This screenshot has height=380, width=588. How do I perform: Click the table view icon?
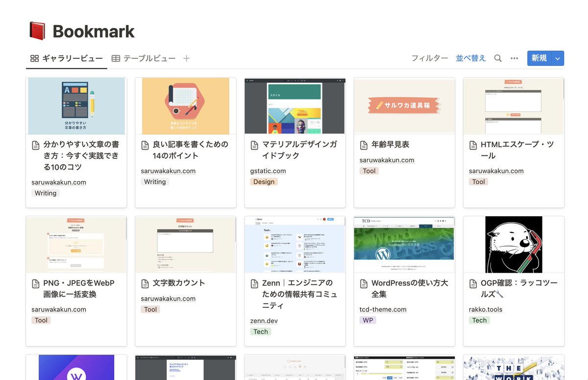(x=116, y=58)
